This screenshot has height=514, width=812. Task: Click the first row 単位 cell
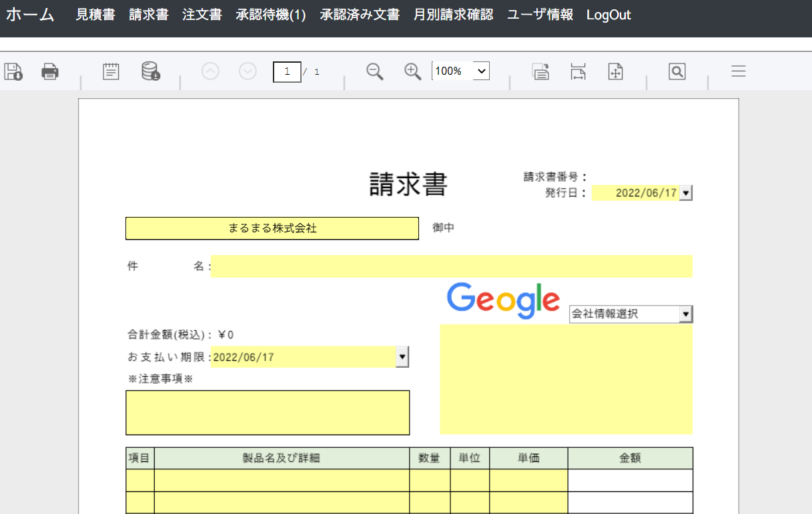click(x=470, y=481)
